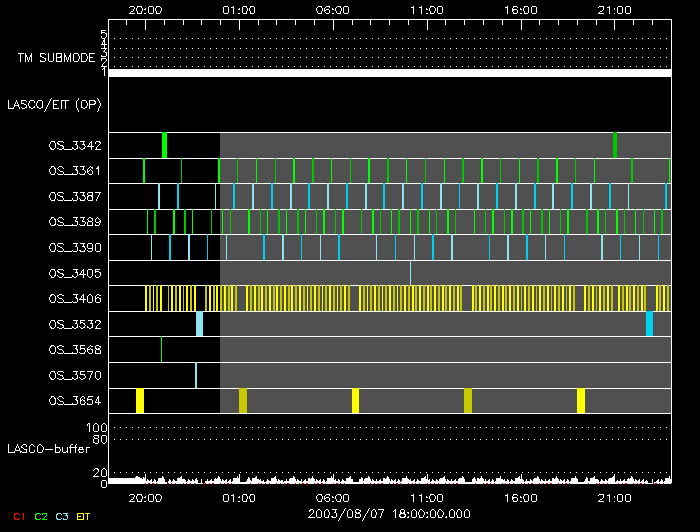
Task: Click the 11:00 tick label on top axis
Action: click(427, 9)
